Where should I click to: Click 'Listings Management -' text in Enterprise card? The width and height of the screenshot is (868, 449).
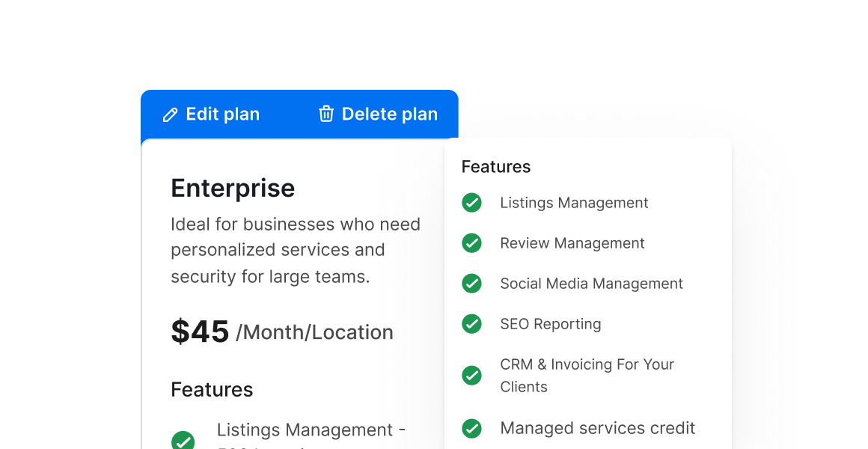(311, 430)
